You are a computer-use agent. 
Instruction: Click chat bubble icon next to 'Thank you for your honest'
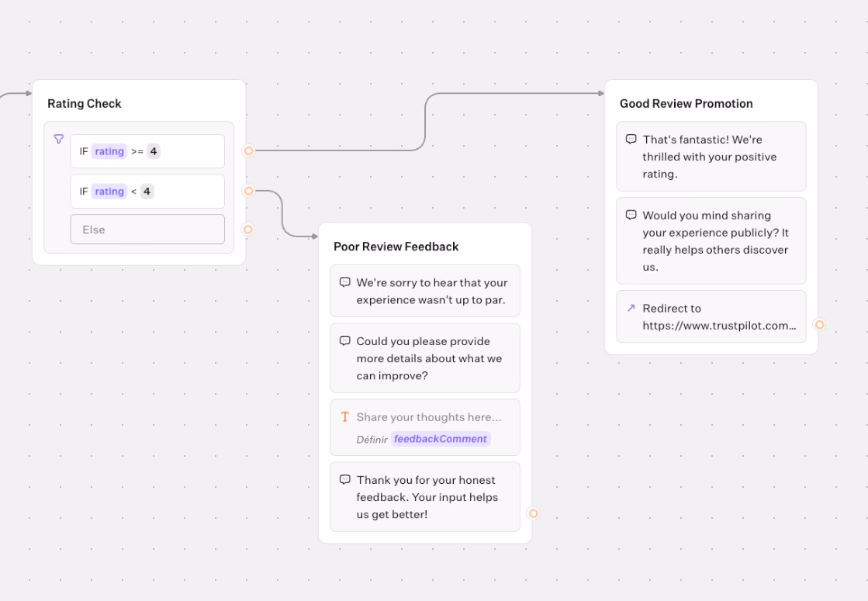345,480
